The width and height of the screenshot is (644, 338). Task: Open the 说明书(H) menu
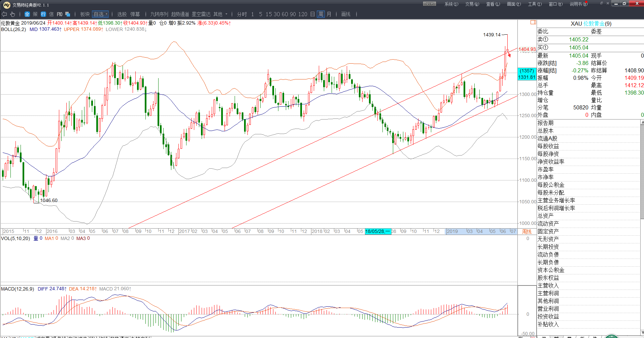[x=578, y=4]
